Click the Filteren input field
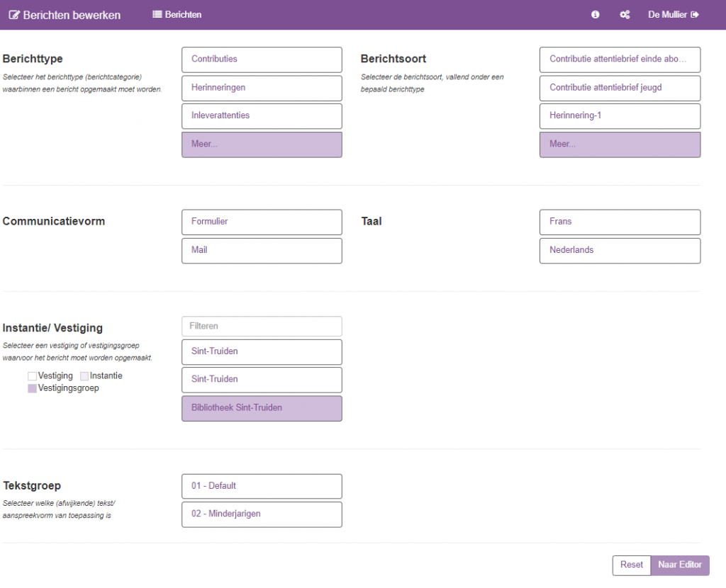This screenshot has width=726, height=588. (x=262, y=327)
